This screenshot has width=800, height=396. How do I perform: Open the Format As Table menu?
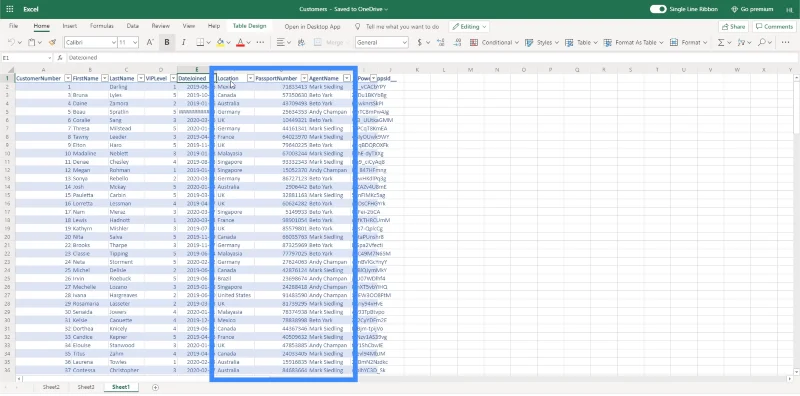[634, 42]
